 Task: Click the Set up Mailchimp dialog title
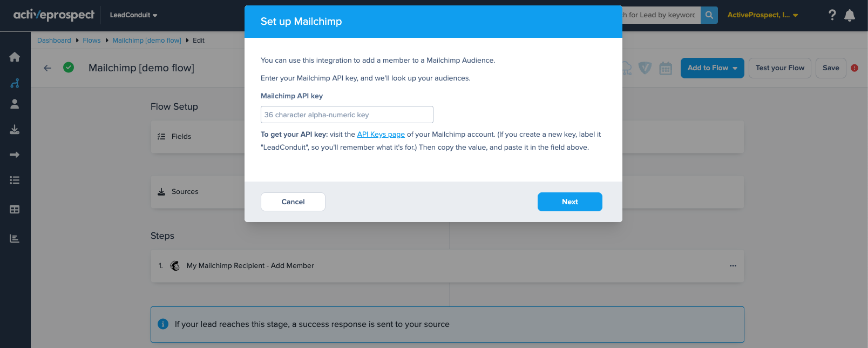coord(301,22)
